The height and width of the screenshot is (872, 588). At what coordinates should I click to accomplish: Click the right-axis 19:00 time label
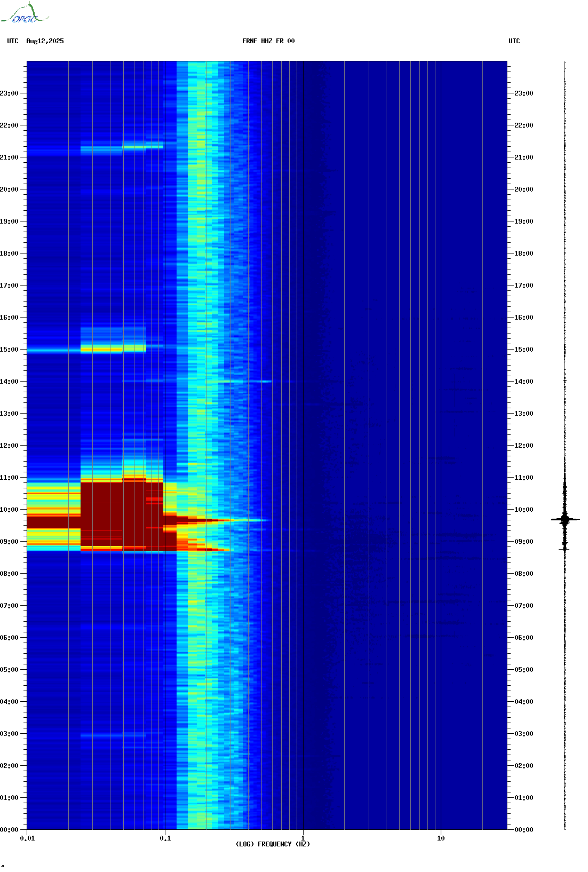point(524,221)
